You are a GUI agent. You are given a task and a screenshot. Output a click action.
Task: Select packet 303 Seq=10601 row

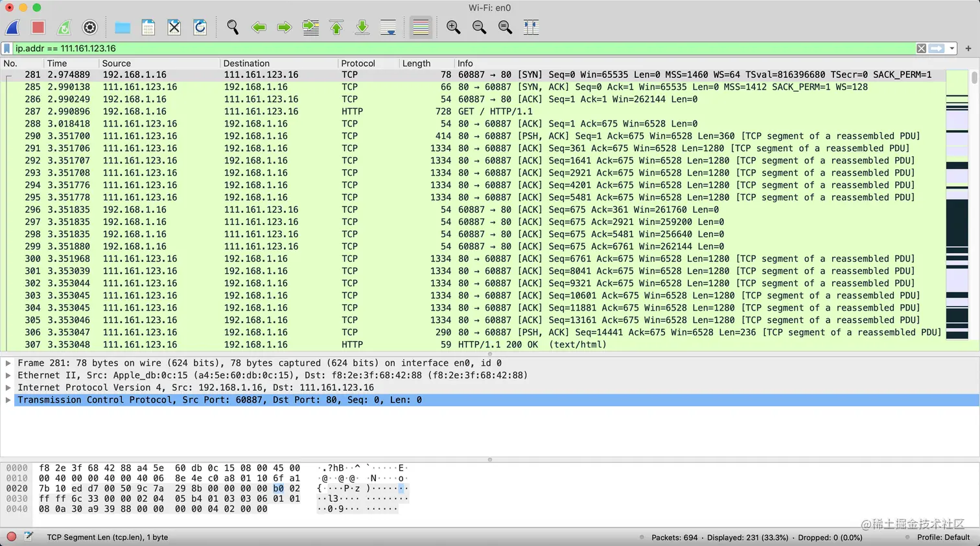click(473, 296)
